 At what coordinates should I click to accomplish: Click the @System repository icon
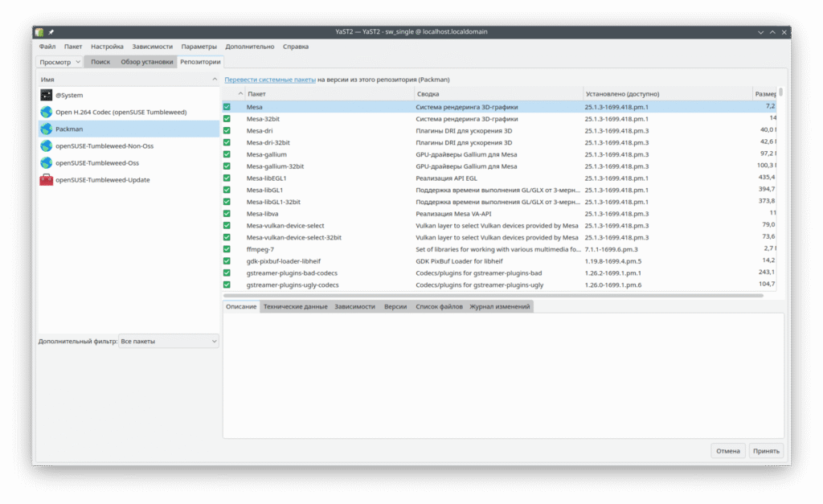point(46,95)
